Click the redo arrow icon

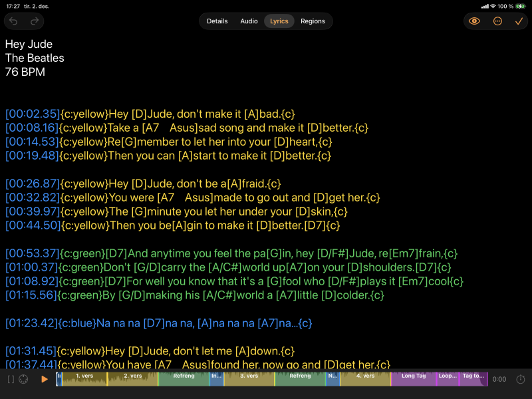tap(34, 21)
